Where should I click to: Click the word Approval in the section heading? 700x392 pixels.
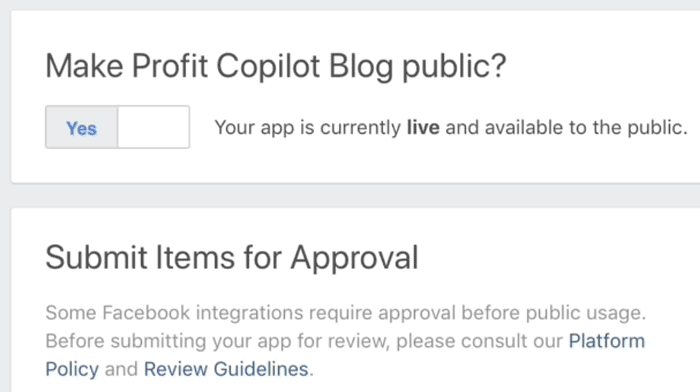(x=354, y=259)
